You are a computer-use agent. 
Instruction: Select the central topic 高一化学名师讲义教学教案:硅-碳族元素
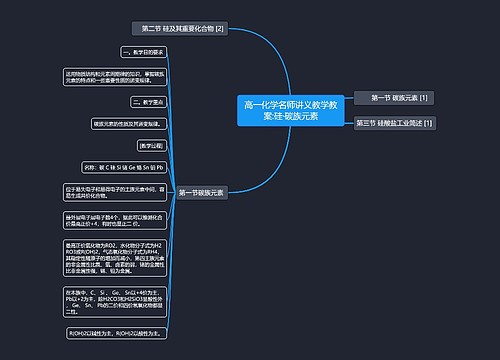pos(290,111)
